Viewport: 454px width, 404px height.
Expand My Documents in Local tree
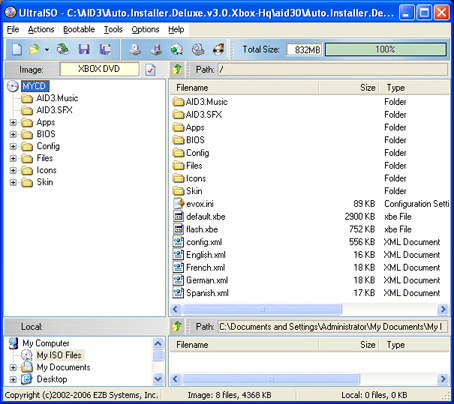(13, 367)
